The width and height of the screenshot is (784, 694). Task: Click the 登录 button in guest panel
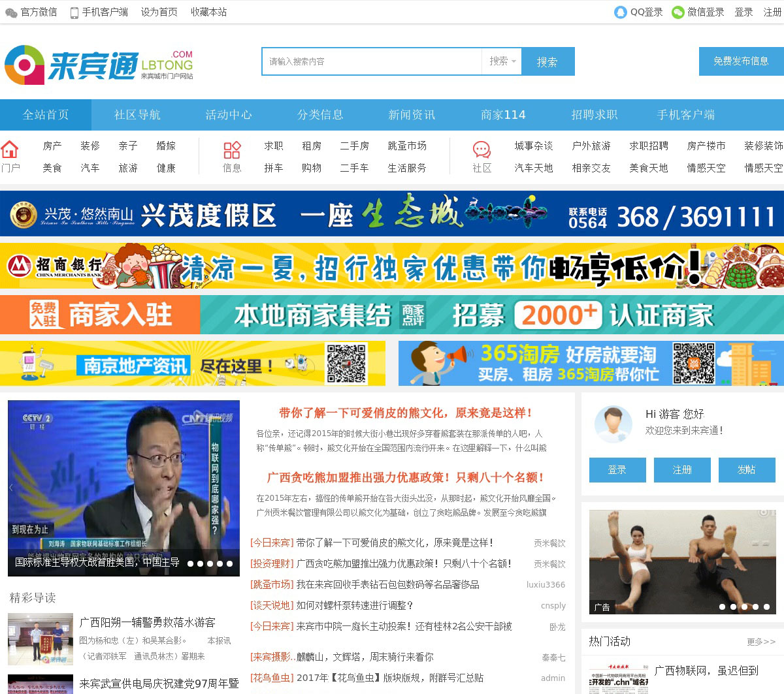click(617, 470)
